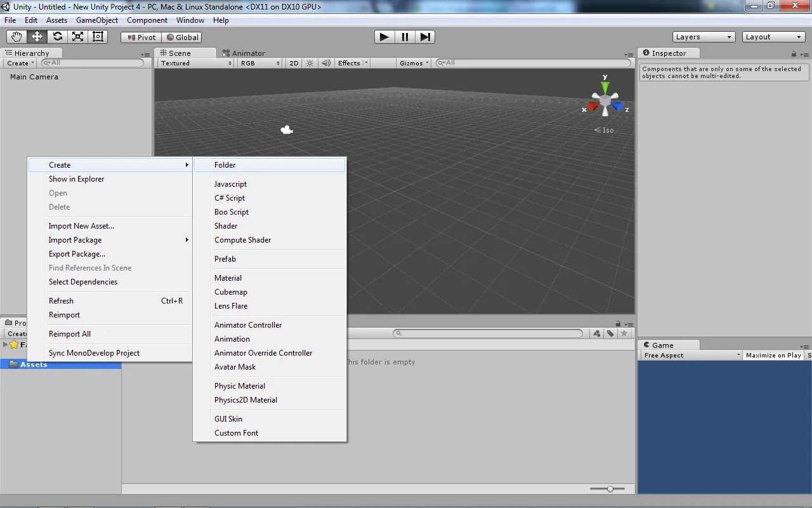Toggle scene audio speaker icon
The width and height of the screenshot is (812, 508).
click(326, 63)
